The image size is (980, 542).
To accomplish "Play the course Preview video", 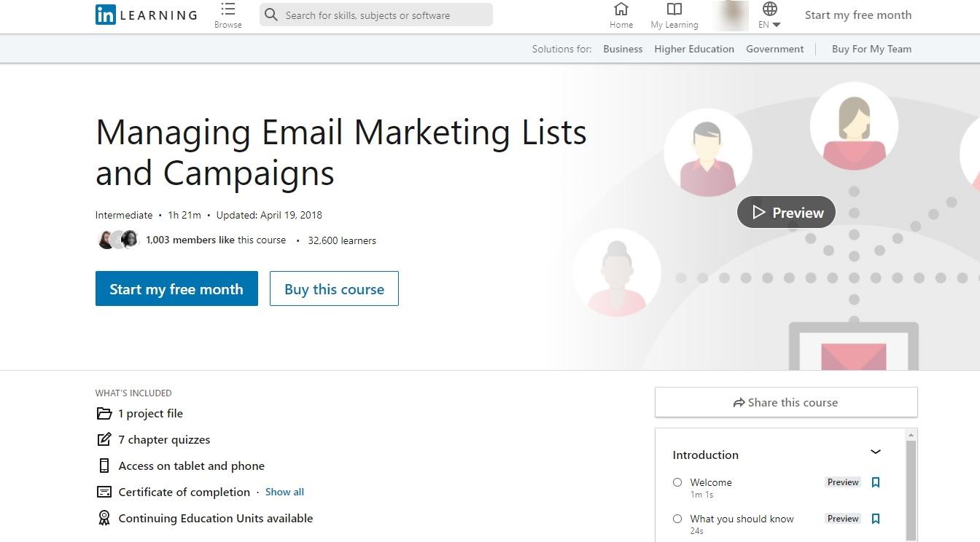I will [x=786, y=212].
